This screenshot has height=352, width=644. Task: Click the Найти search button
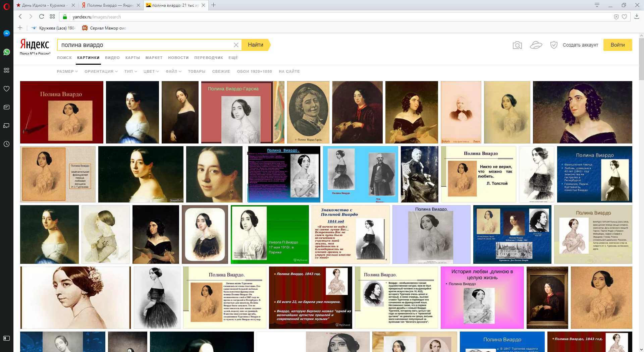[256, 45]
